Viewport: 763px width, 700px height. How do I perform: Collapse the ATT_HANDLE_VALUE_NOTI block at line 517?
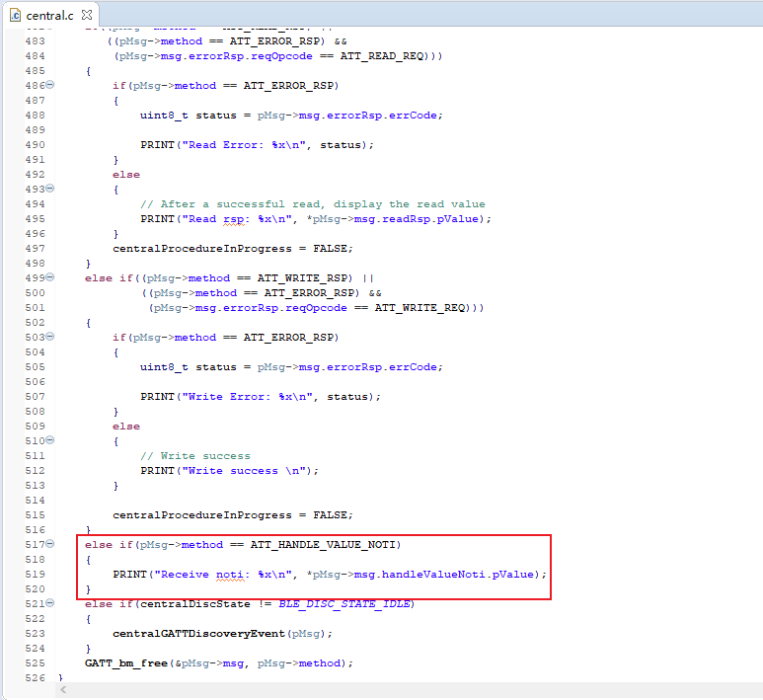coord(50,544)
